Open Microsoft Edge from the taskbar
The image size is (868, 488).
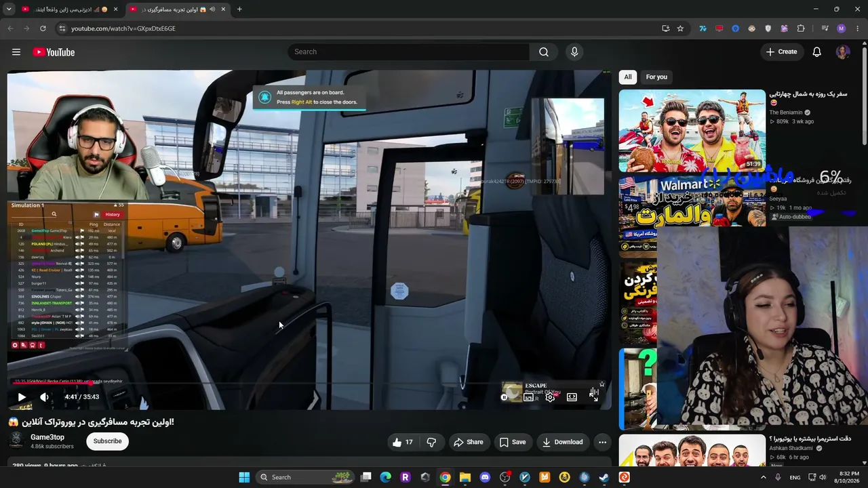pyautogui.click(x=386, y=477)
